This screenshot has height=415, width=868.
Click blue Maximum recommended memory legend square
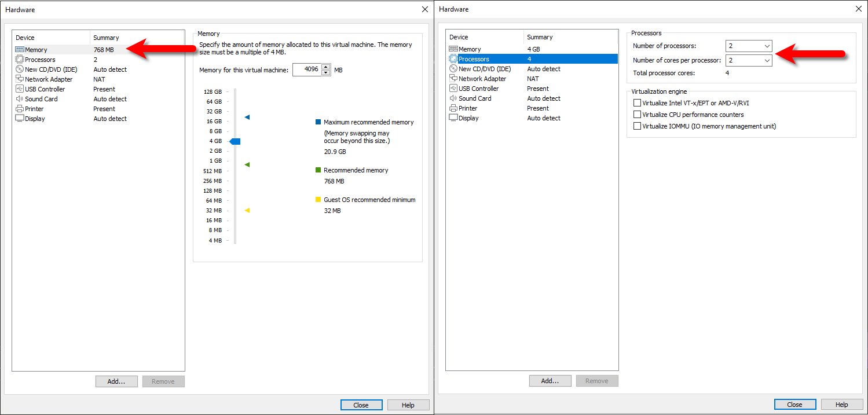coord(318,122)
